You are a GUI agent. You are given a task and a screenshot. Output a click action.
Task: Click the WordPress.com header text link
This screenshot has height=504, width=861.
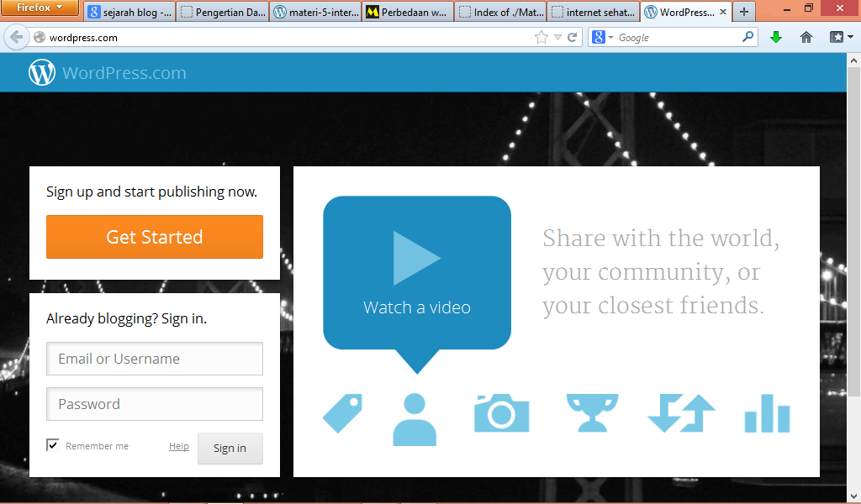[x=124, y=73]
